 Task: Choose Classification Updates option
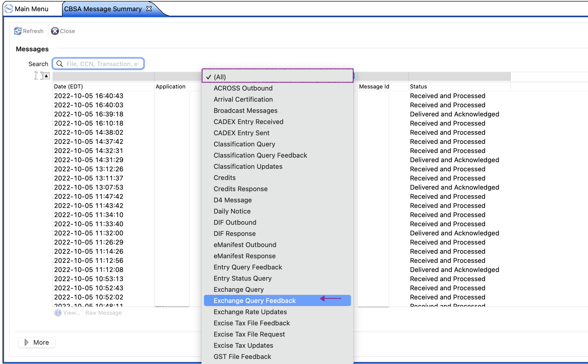pyautogui.click(x=277, y=166)
